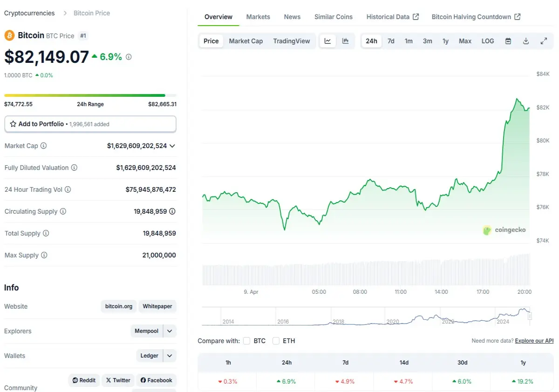
Task: Expand Market Cap dropdown chevron
Action: pyautogui.click(x=172, y=146)
